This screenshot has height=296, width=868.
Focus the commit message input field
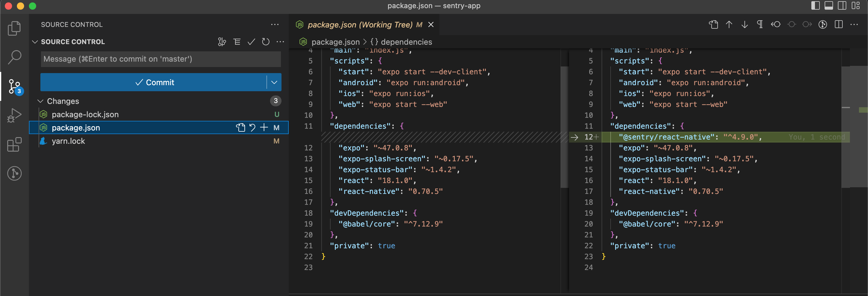160,59
